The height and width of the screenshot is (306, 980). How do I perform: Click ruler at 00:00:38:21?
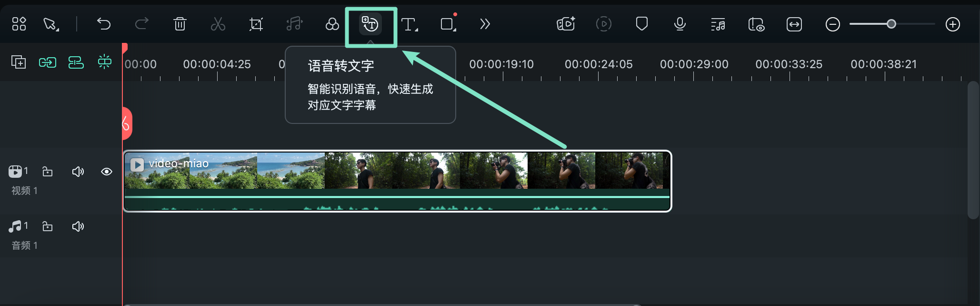pyautogui.click(x=884, y=64)
